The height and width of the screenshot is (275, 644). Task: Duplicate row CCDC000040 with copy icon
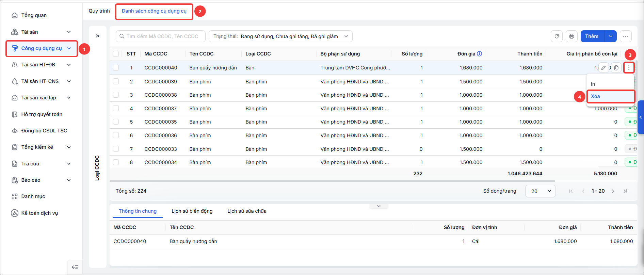[616, 68]
